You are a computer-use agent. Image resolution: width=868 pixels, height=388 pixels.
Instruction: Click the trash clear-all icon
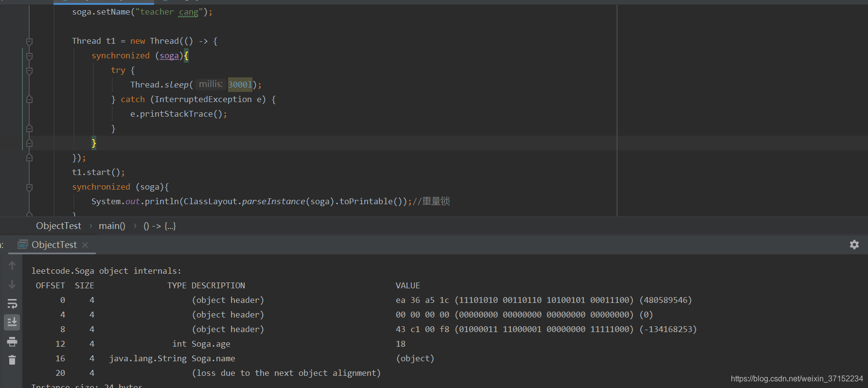point(12,360)
